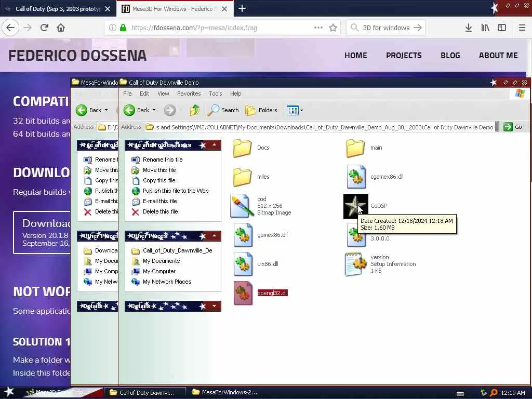
Task: Open the Search toolbar button
Action: (x=223, y=110)
